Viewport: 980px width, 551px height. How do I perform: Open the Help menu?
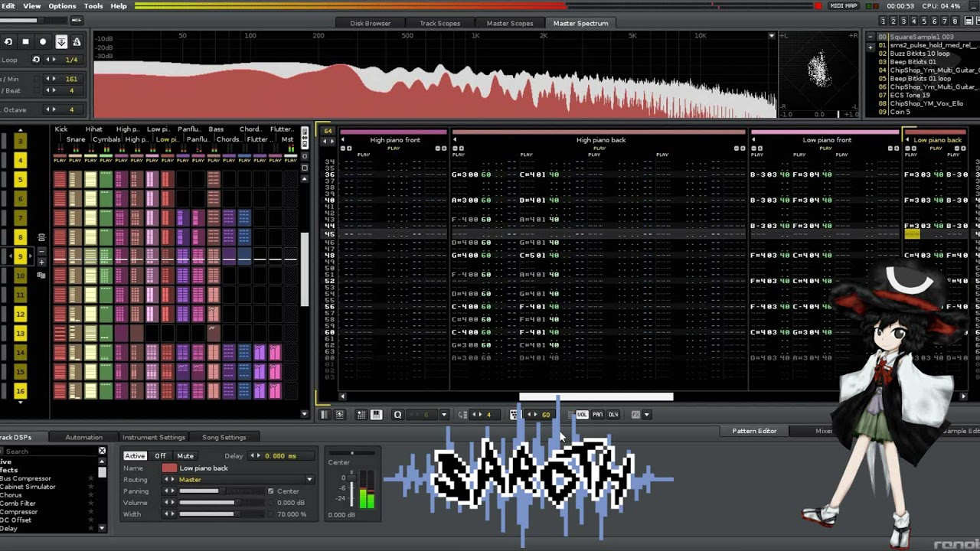[119, 6]
